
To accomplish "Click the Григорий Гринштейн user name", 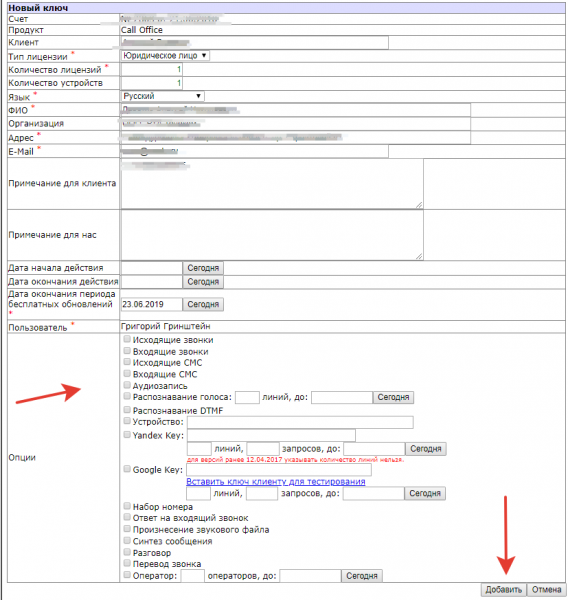I will (165, 326).
